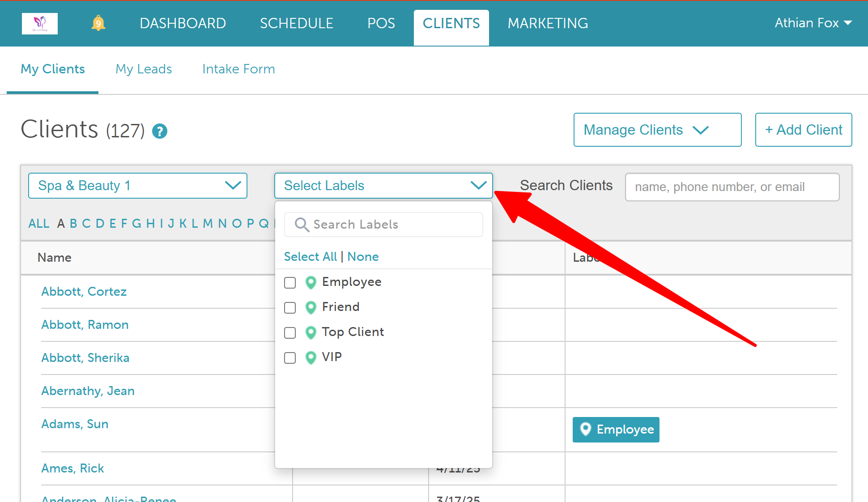Open the Athian Fox account menu

click(x=813, y=23)
